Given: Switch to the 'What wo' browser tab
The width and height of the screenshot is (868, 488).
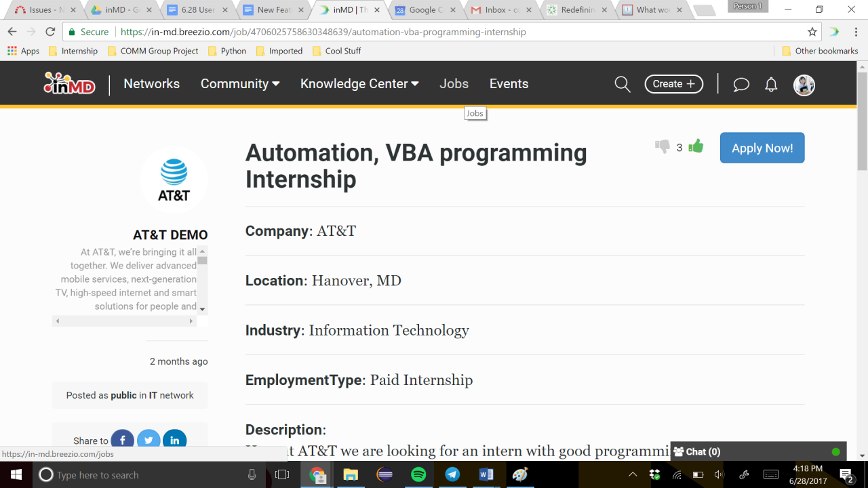Looking at the screenshot, I should (x=652, y=10).
